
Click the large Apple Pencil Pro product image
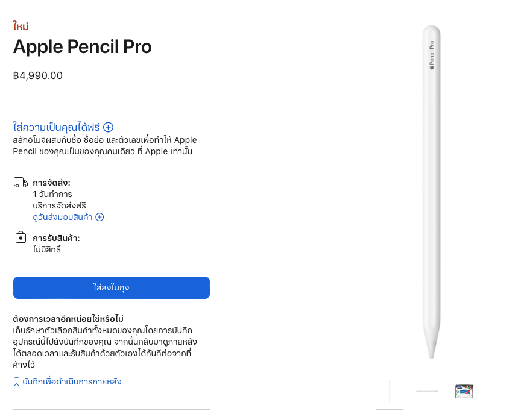[x=431, y=193]
